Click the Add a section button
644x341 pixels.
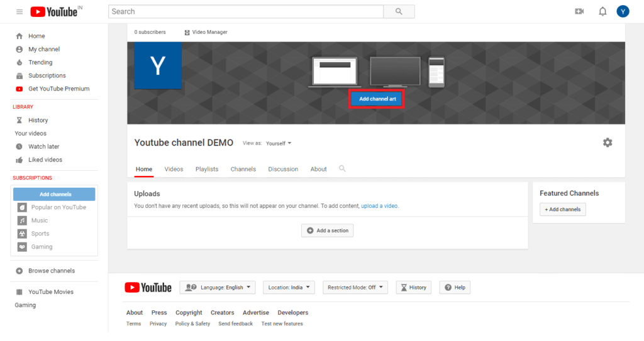click(x=327, y=230)
